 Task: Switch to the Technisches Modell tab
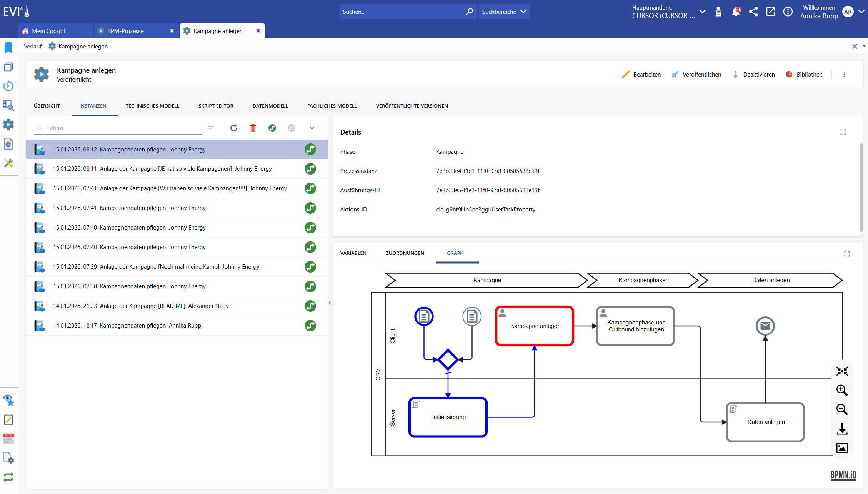152,106
